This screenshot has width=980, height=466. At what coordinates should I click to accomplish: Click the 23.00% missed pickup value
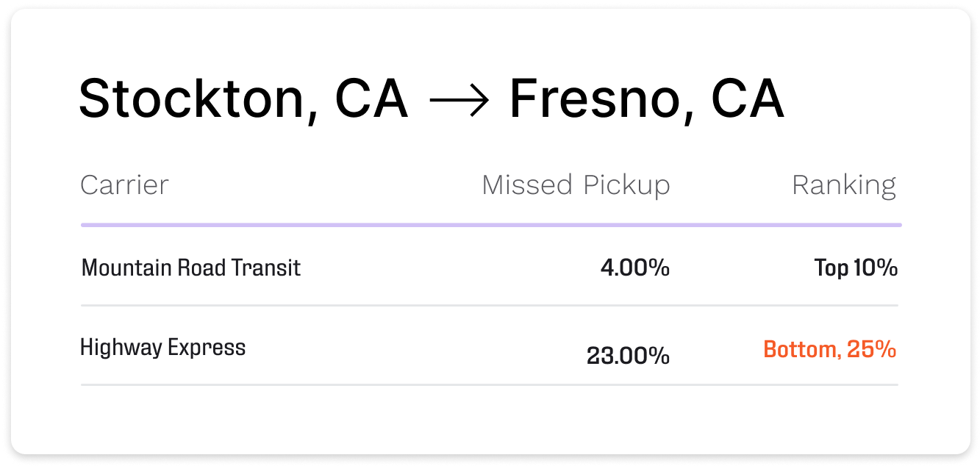point(628,356)
